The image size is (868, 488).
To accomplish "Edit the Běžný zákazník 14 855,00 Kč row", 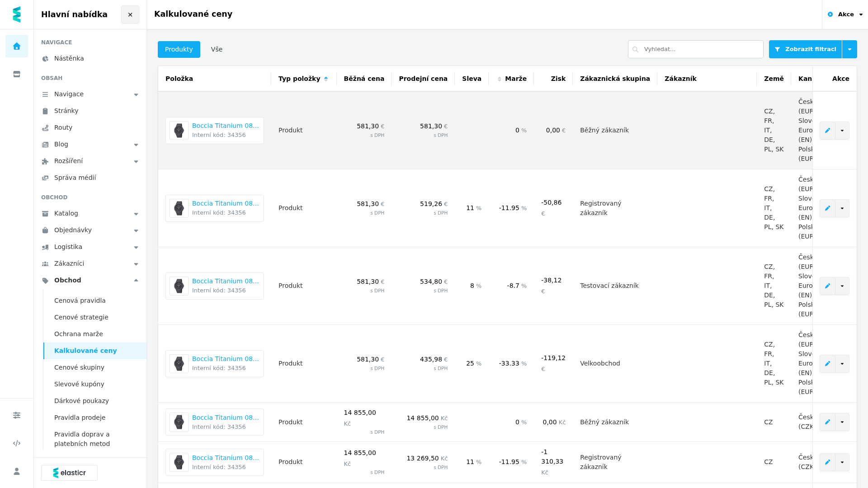I will point(827,422).
